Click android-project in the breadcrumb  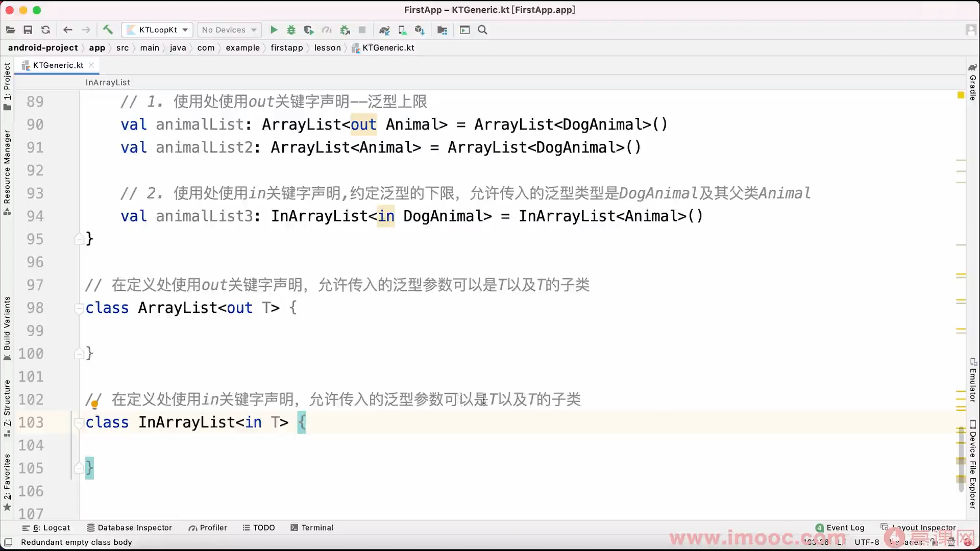click(x=43, y=47)
